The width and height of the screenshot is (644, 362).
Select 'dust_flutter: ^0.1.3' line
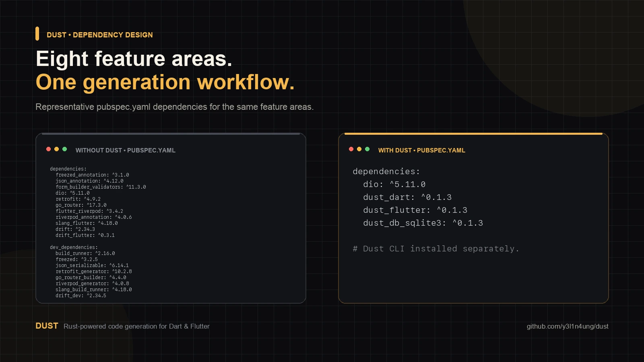(415, 210)
